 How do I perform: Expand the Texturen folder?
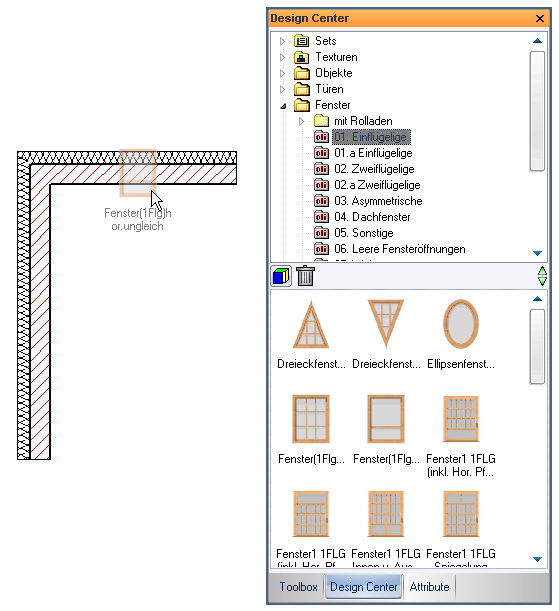point(282,57)
